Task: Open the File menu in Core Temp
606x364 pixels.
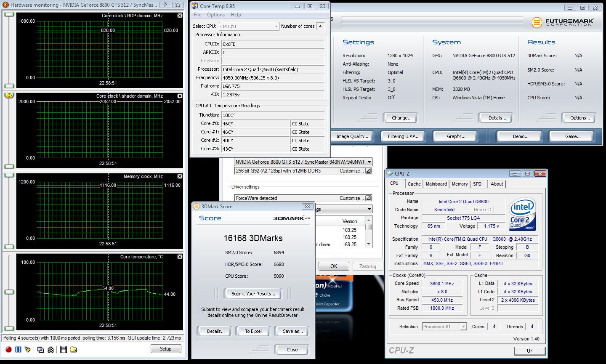Action: [197, 15]
